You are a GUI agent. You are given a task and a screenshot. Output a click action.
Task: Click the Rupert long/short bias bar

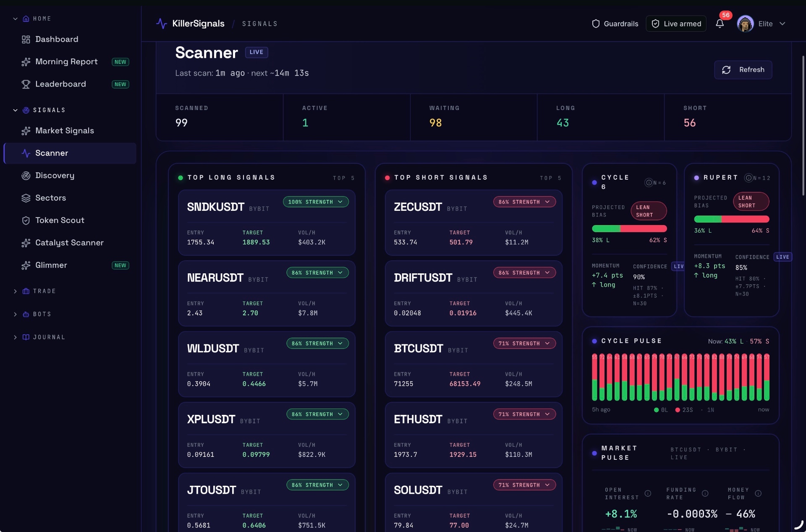[x=732, y=219]
